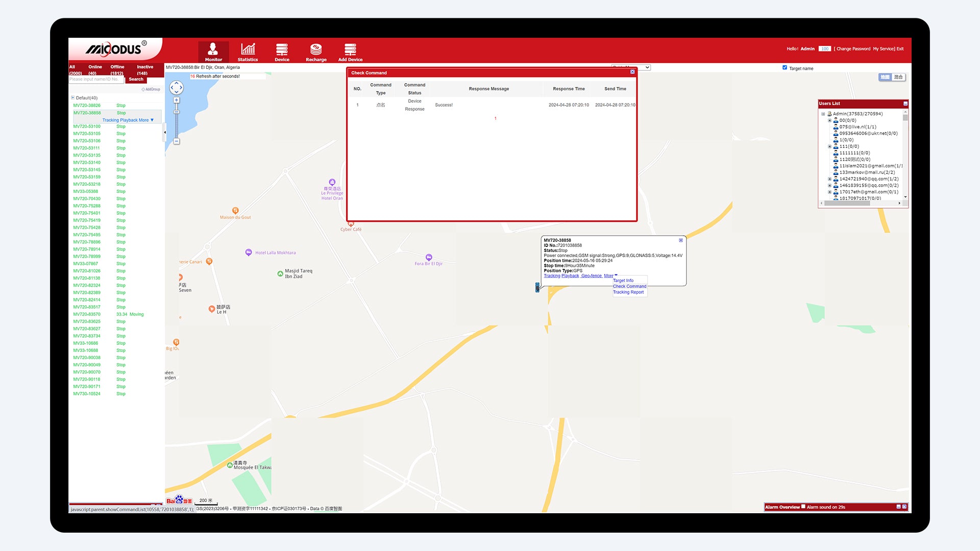980x551 pixels.
Task: Zoom out with the bottom minus button
Action: (177, 141)
